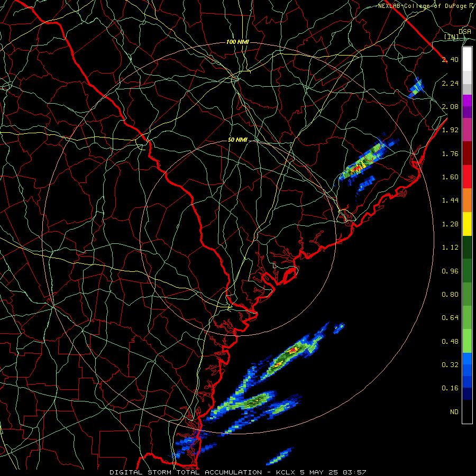This screenshot has width=476, height=476.
Task: Click the "DIGITAL STORM TOTAL ACCUMULATION" caption
Action: pyautogui.click(x=186, y=472)
